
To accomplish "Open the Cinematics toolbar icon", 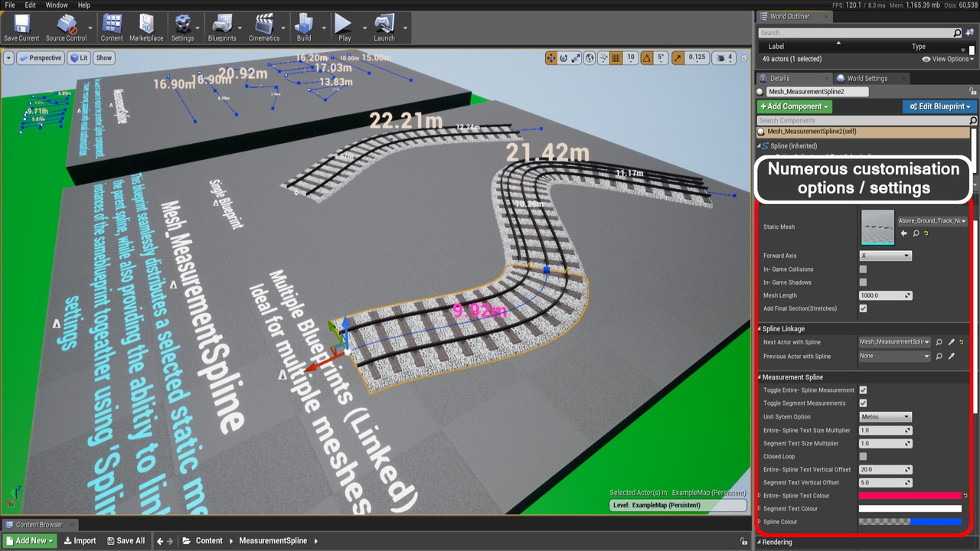I will click(264, 28).
